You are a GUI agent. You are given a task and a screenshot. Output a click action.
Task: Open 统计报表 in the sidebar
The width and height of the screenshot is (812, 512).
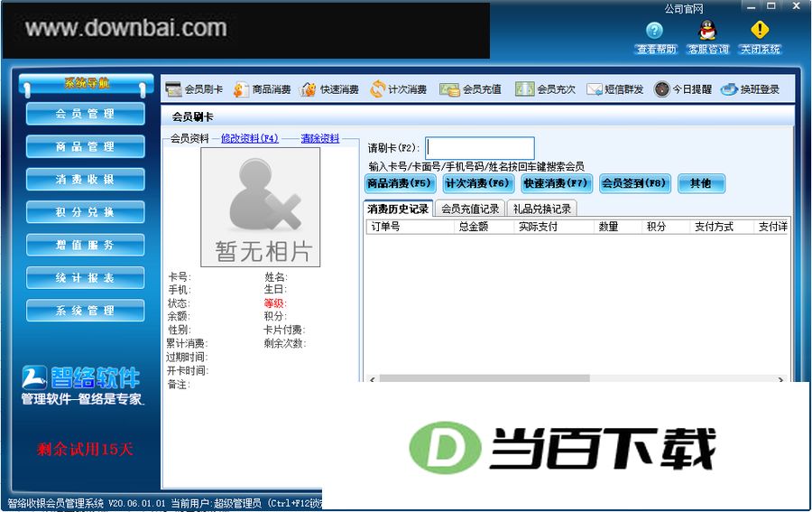[x=86, y=278]
